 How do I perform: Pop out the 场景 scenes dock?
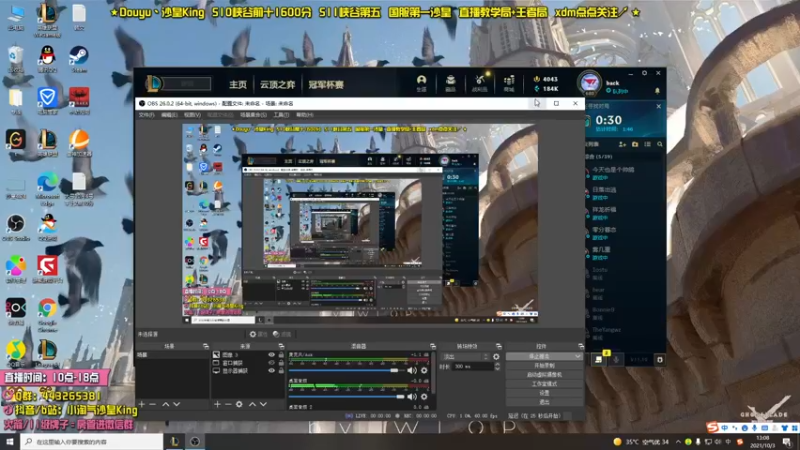206,346
